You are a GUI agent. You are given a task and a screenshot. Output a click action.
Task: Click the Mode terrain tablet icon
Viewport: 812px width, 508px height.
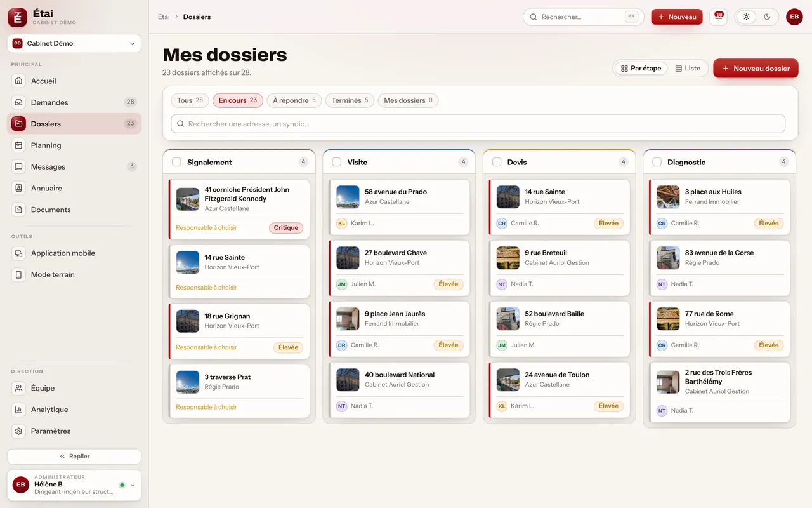[x=19, y=275]
